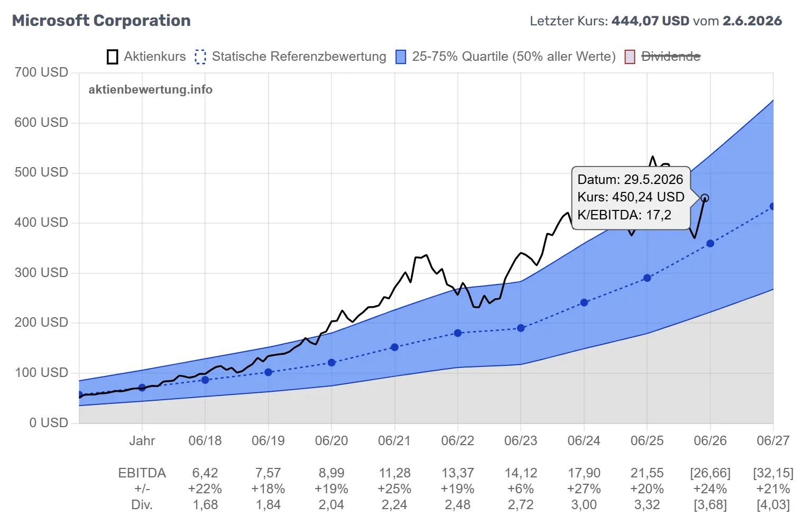The width and height of the screenshot is (812, 525).
Task: Click the tooltip line 'K/EBITDA: 17,2'
Action: pos(624,215)
